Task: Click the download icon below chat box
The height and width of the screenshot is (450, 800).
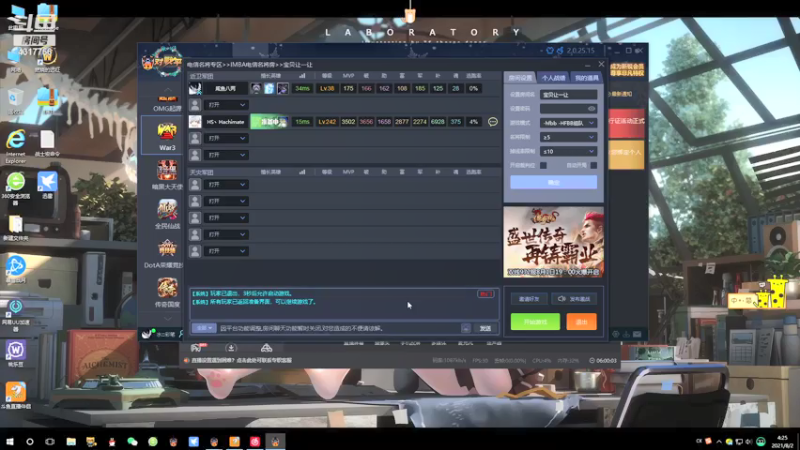Action: pos(231,348)
